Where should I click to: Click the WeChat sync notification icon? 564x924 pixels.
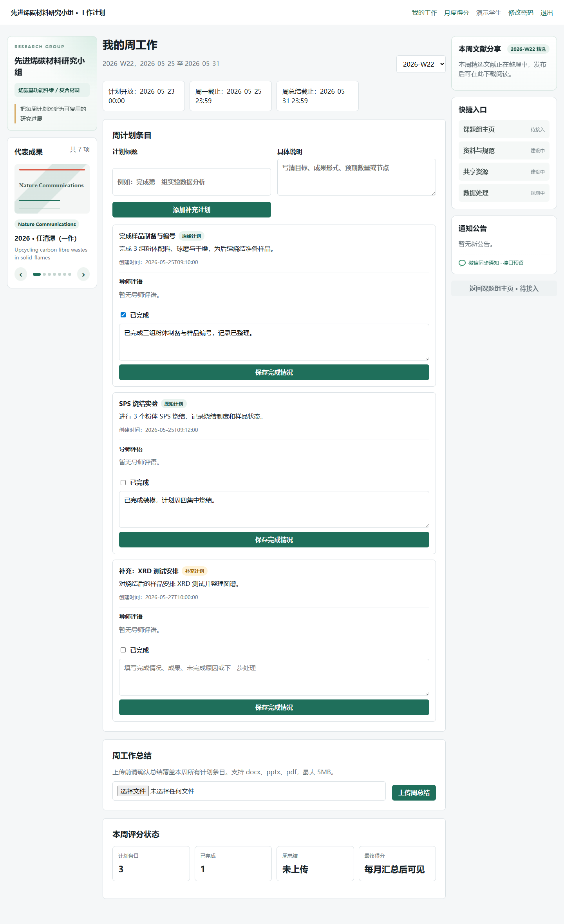[462, 263]
